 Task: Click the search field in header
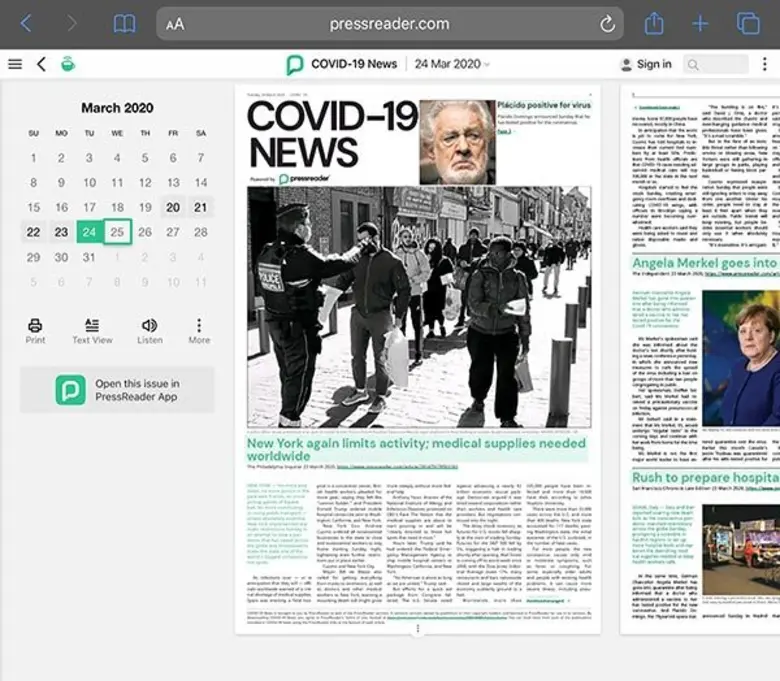(x=715, y=64)
